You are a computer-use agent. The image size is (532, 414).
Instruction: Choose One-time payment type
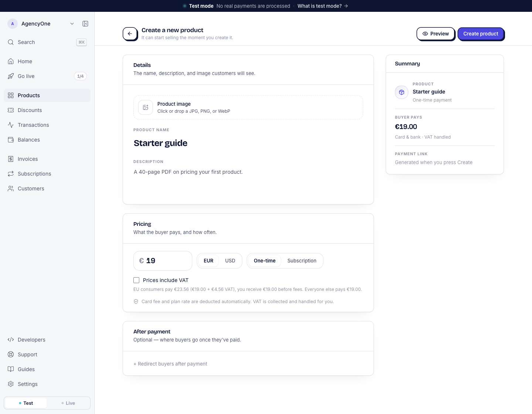(x=265, y=261)
